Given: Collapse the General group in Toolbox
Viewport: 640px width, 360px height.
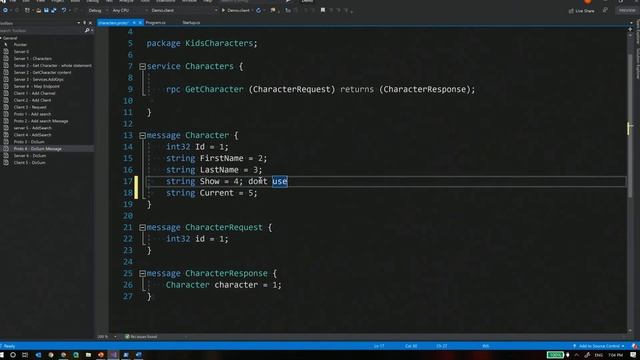Looking at the screenshot, I should pyautogui.click(x=1, y=38).
